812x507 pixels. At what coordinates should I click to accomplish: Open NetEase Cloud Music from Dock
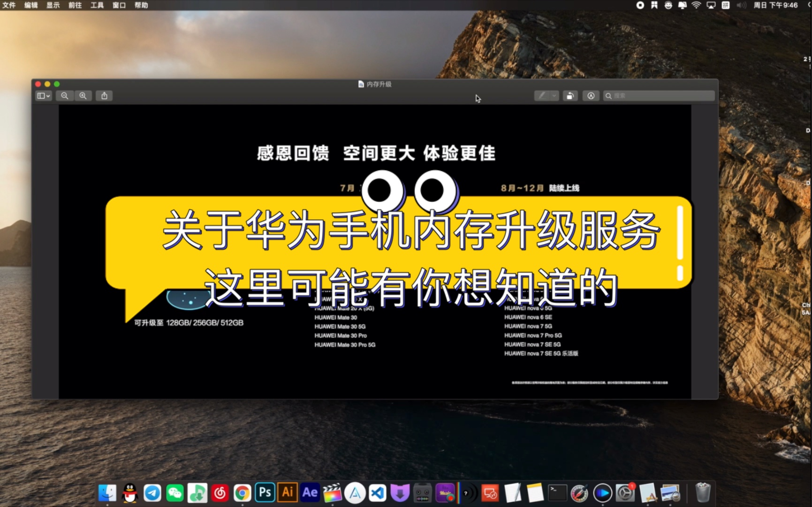(220, 493)
